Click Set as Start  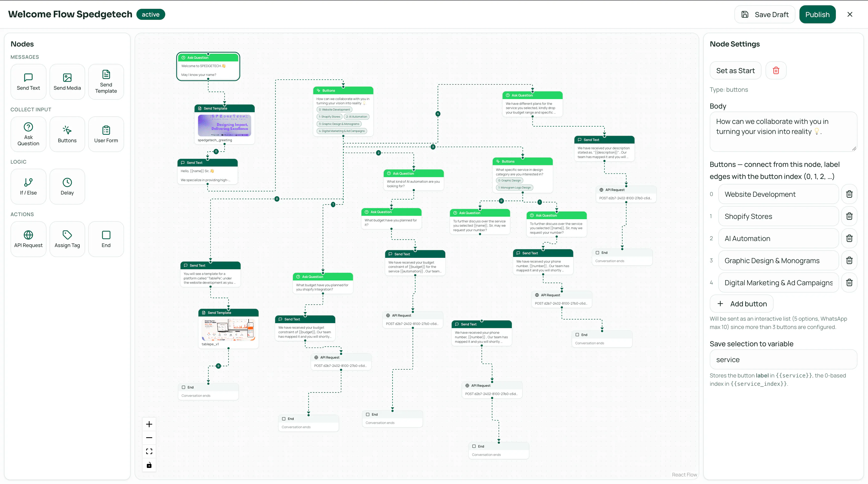point(735,70)
